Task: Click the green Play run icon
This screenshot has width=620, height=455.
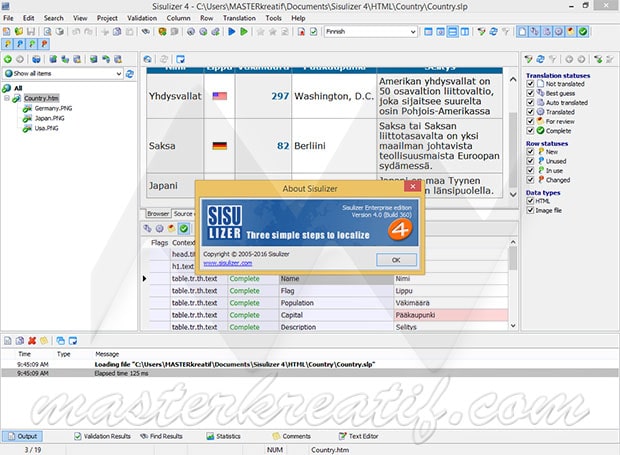Action: 244,32
